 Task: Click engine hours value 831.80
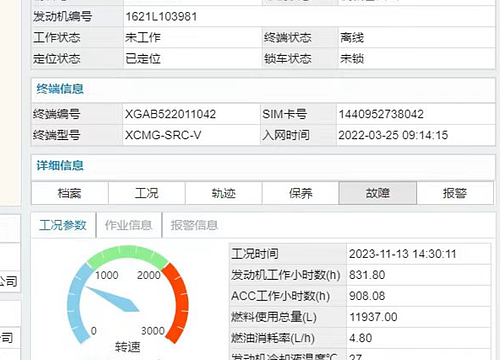click(x=367, y=275)
